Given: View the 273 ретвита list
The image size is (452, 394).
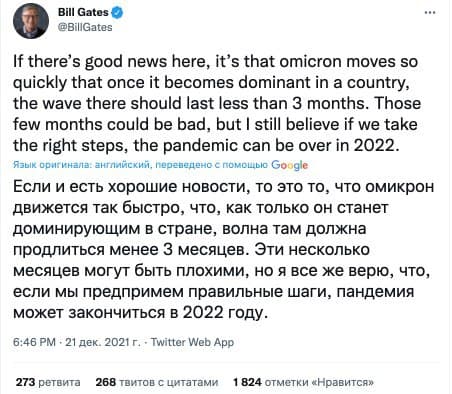Looking at the screenshot, I should (x=48, y=382).
